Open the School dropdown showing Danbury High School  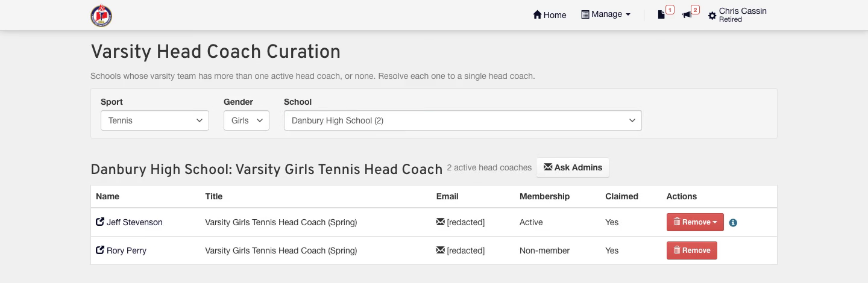[463, 120]
